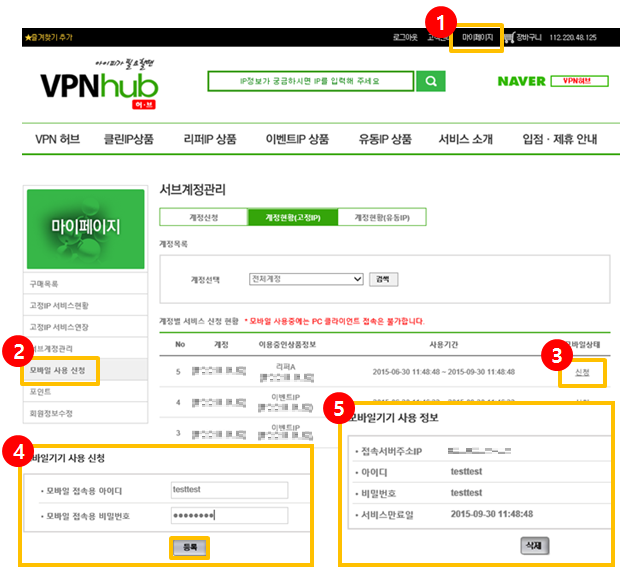Click the 즐겨찾기 추가 star bookmark
Screen dimensions: 628x573
point(46,37)
